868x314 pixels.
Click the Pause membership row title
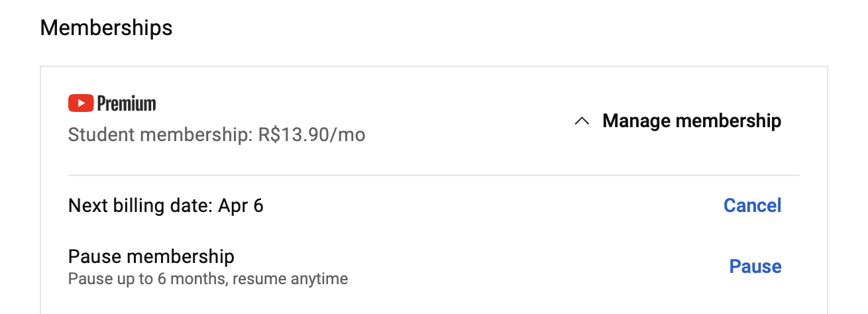pos(151,256)
